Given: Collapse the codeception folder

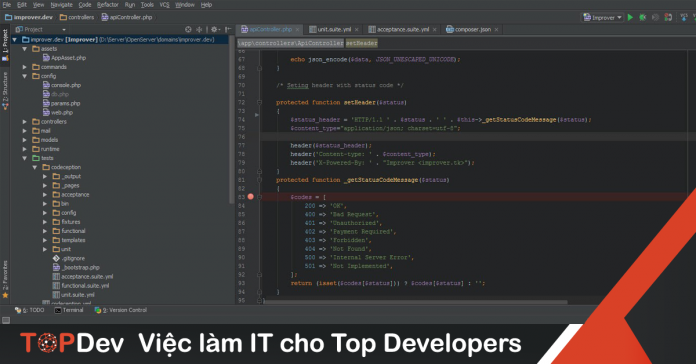Looking at the screenshot, I should pos(35,167).
